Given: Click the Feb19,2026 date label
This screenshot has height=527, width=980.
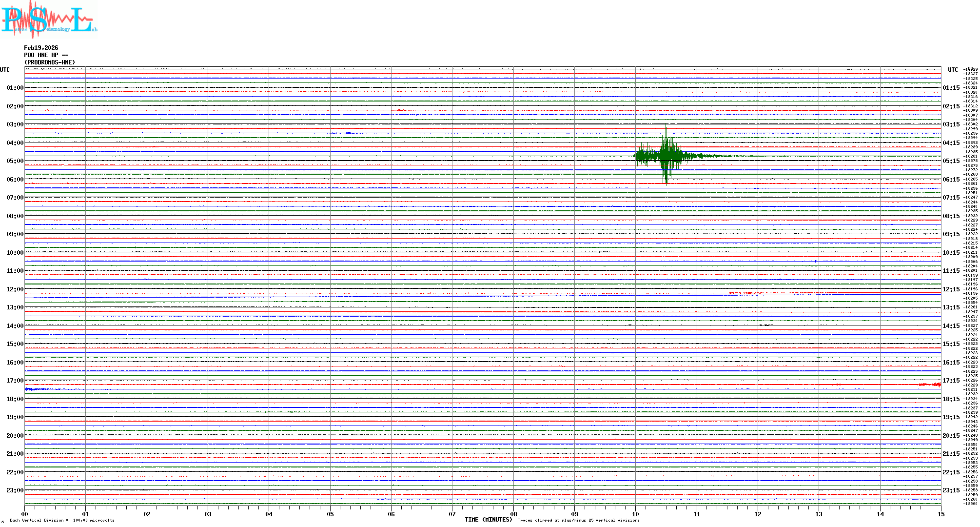Looking at the screenshot, I should click(x=41, y=48).
